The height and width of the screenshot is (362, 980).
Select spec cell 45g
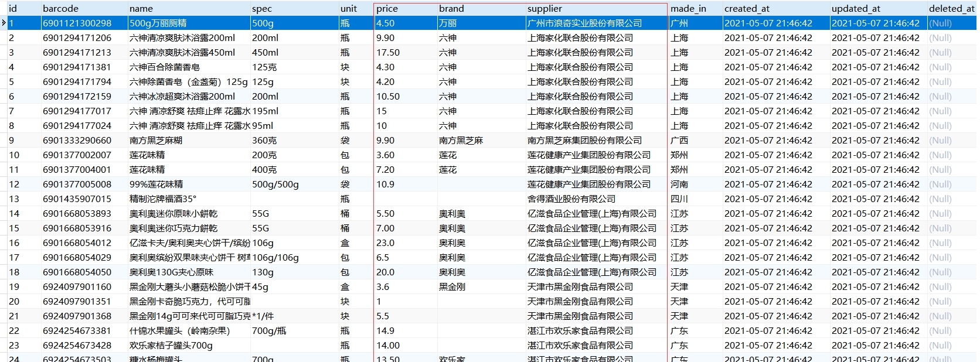click(x=294, y=286)
